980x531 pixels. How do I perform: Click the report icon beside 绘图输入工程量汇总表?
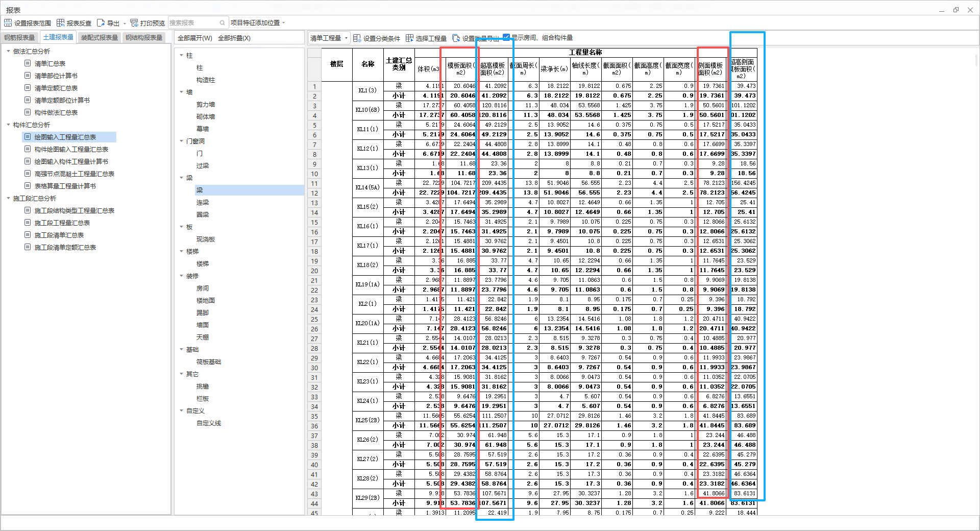(28, 137)
